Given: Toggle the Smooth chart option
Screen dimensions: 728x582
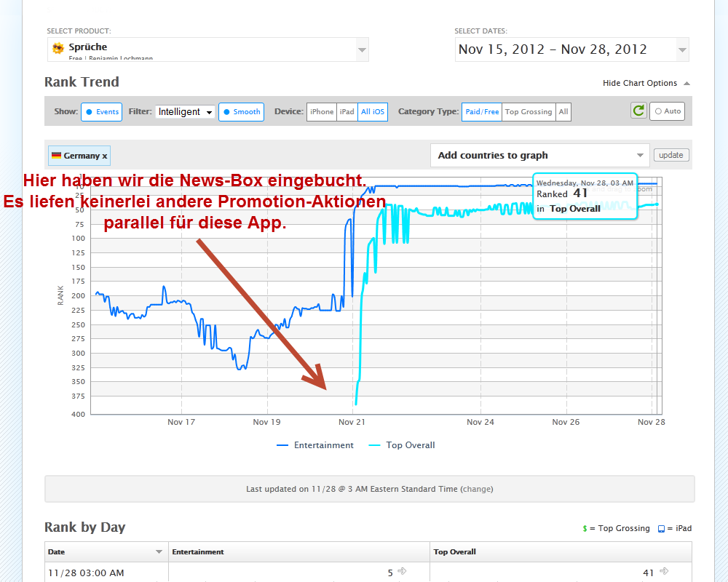Looking at the screenshot, I should point(241,112).
